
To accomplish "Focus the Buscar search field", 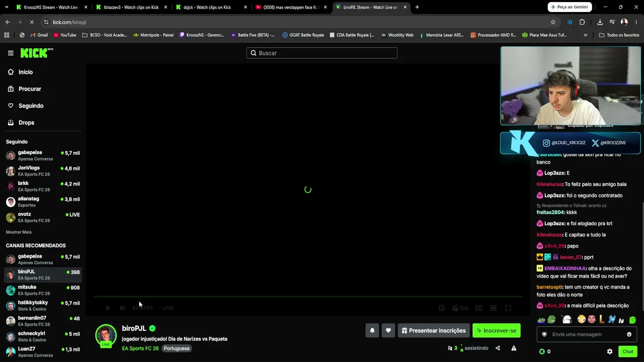I will click(322, 53).
